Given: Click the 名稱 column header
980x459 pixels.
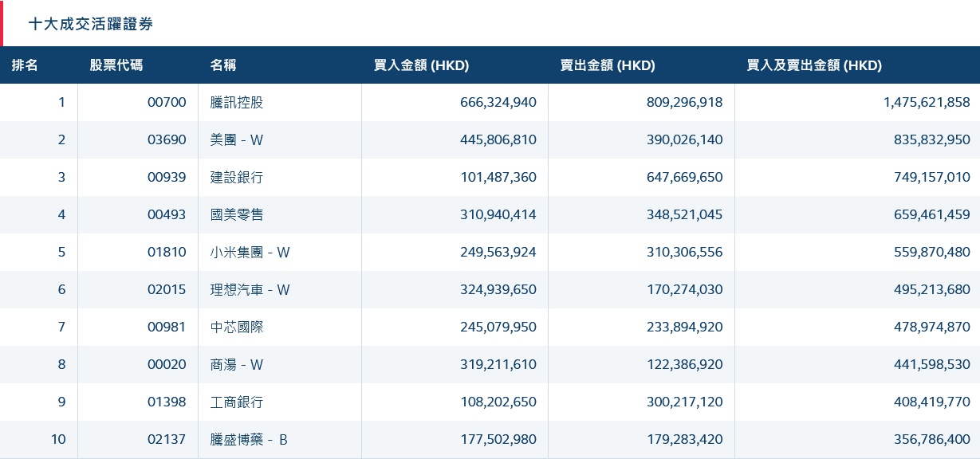Looking at the screenshot, I should coord(223,65).
